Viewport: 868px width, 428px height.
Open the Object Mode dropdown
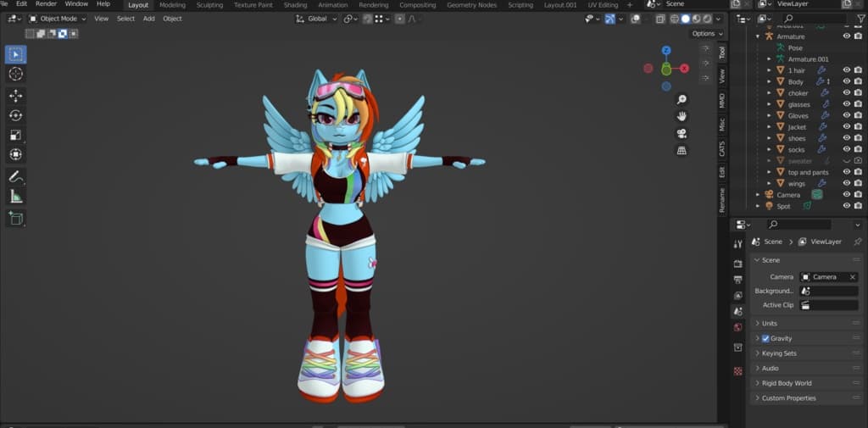click(x=58, y=19)
